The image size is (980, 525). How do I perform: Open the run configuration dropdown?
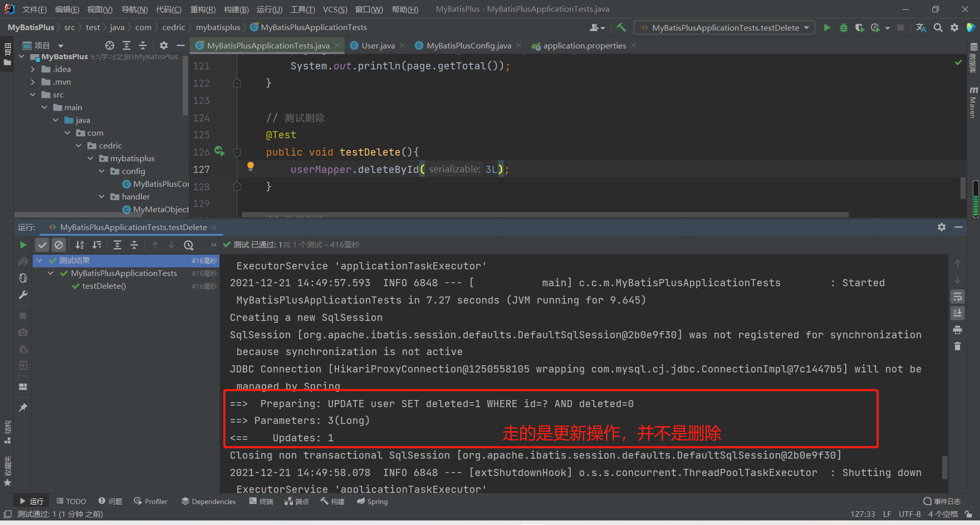(x=725, y=28)
